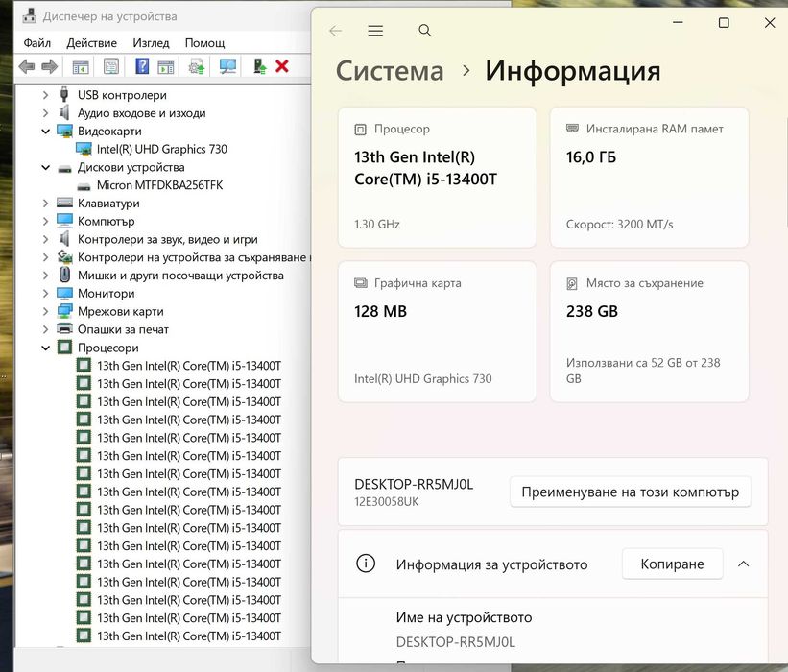Go back in Device Manager toolbar
The image size is (788, 672).
(26, 66)
